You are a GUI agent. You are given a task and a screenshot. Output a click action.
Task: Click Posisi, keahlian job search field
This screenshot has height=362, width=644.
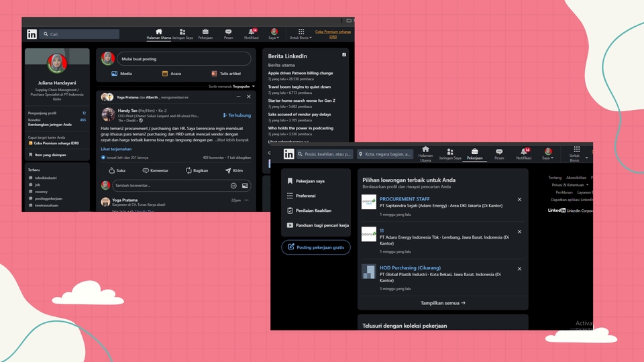pyautogui.click(x=325, y=154)
